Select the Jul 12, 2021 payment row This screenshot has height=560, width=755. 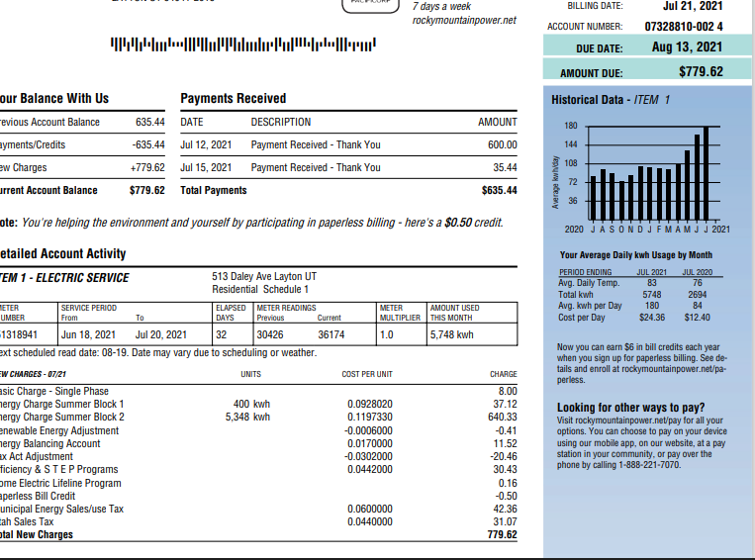pos(348,144)
